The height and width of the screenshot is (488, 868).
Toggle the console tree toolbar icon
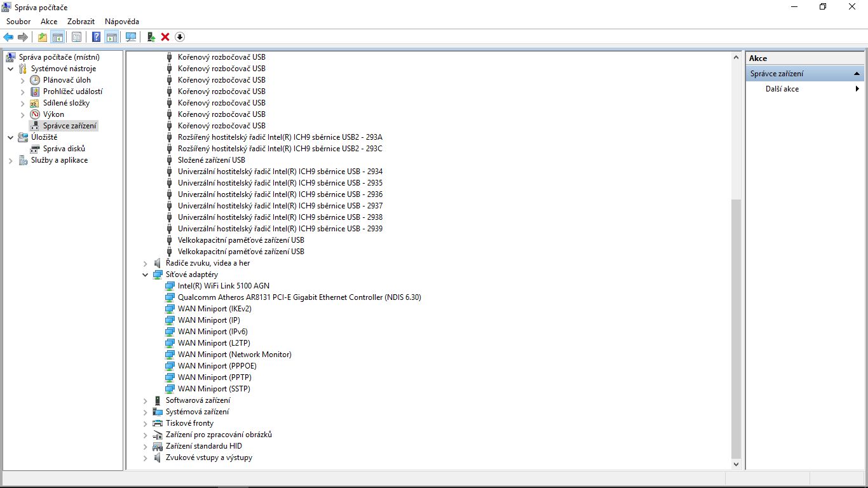58,37
